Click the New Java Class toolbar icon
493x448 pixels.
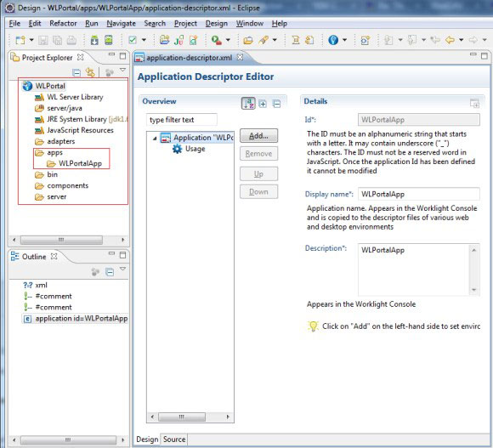pyautogui.click(x=193, y=40)
